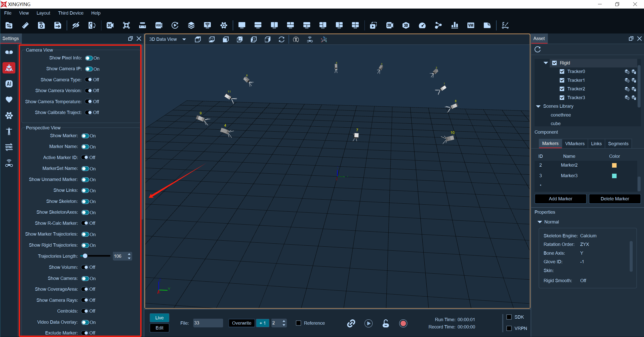Viewport: 644px width, 337px height.
Task: Click the Add Marker button
Action: (x=560, y=199)
